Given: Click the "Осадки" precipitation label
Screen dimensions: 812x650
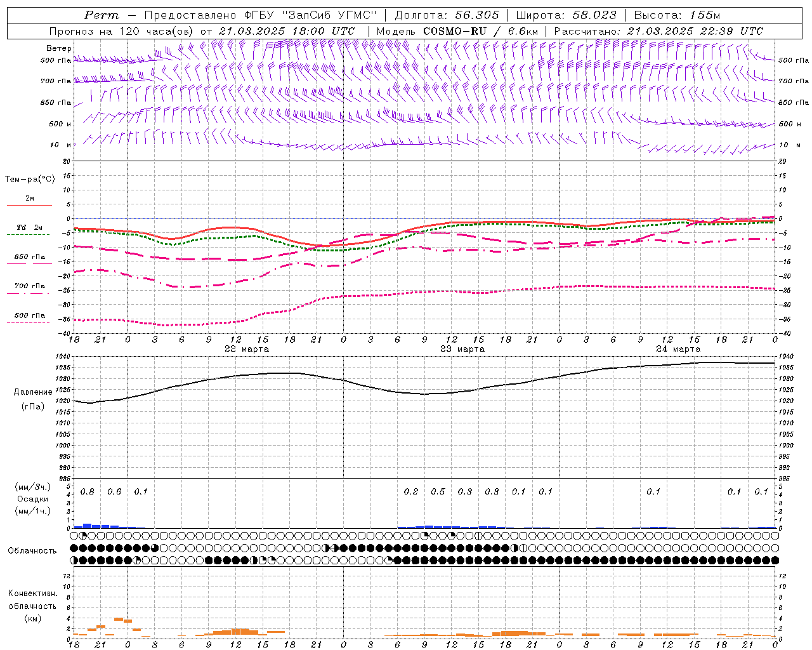Looking at the screenshot, I should pos(33,499).
